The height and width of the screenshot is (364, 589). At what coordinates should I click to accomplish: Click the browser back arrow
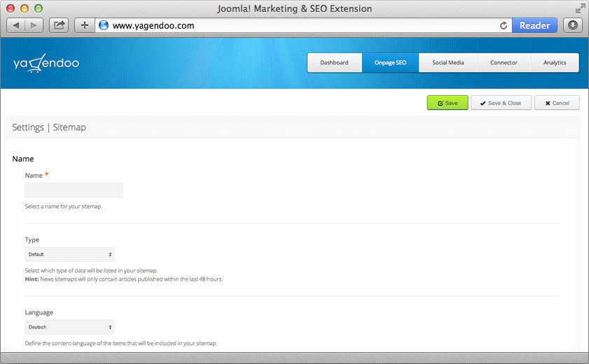coord(16,25)
